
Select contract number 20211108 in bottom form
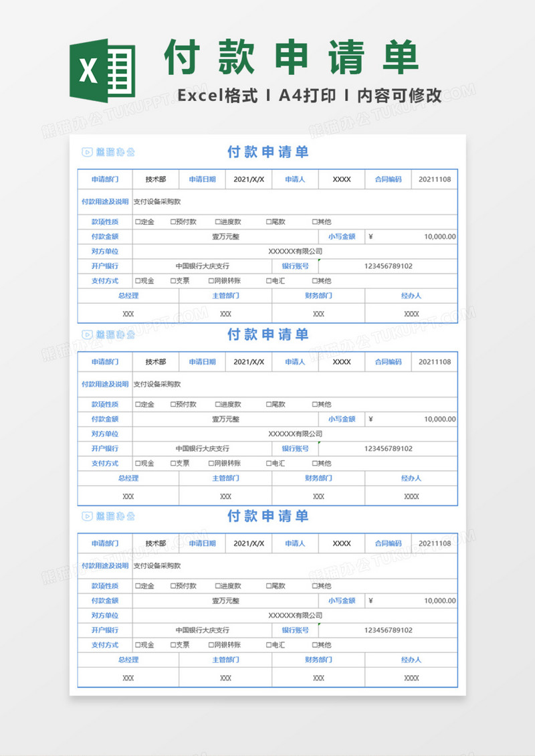(x=435, y=543)
